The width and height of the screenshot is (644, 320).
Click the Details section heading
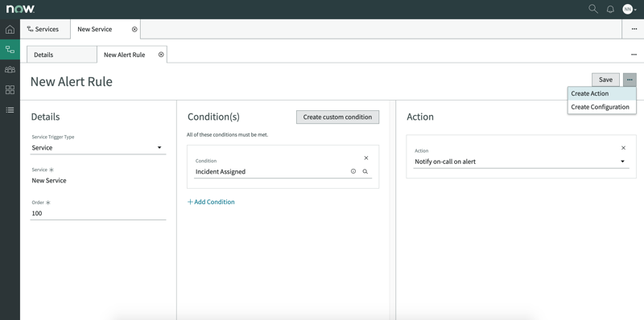(x=45, y=117)
